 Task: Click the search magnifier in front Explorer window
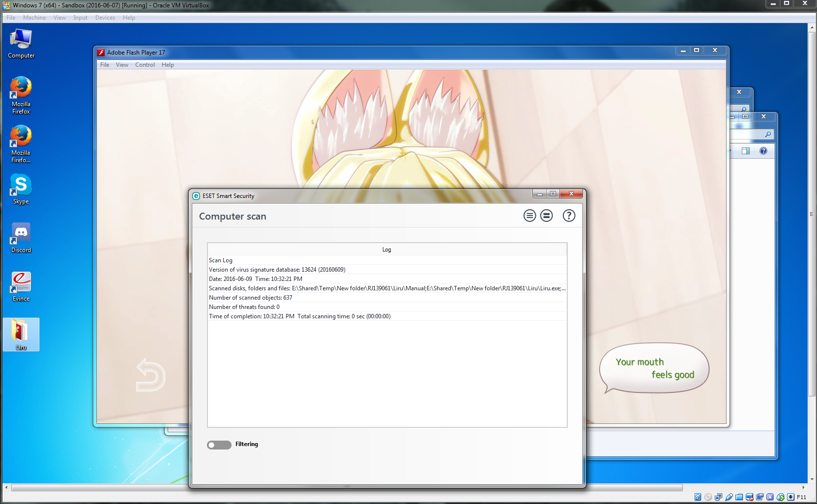[768, 134]
